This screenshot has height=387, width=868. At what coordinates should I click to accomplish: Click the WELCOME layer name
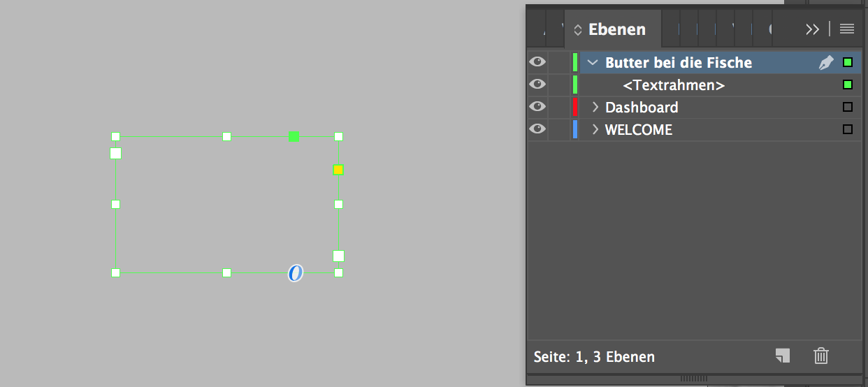638,130
